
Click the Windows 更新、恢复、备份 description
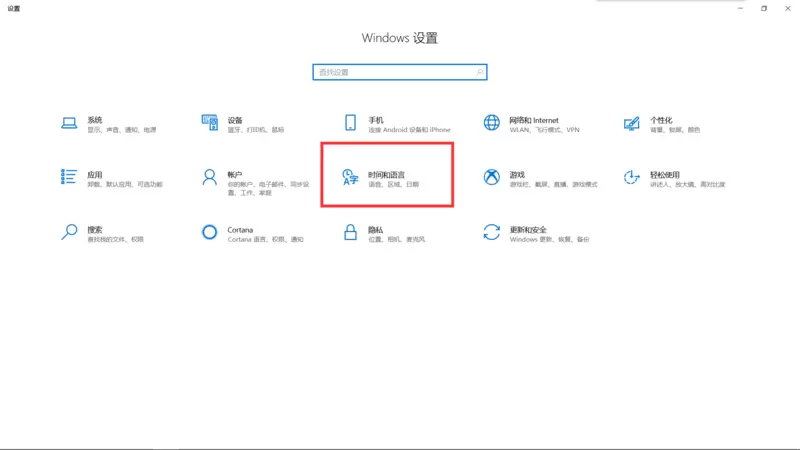[549, 239]
